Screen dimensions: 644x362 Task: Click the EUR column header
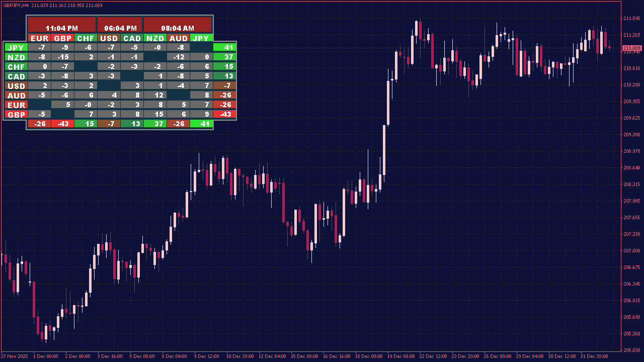point(40,38)
